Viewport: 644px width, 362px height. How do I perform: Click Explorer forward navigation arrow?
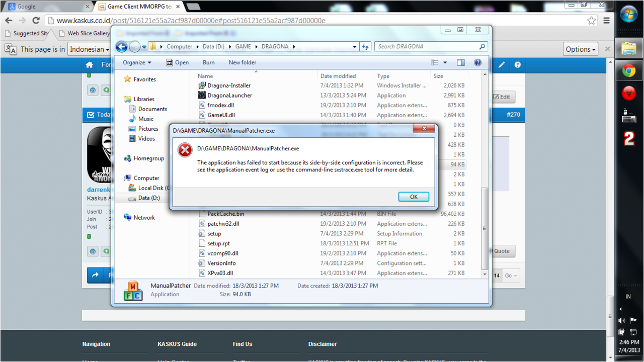point(134,47)
